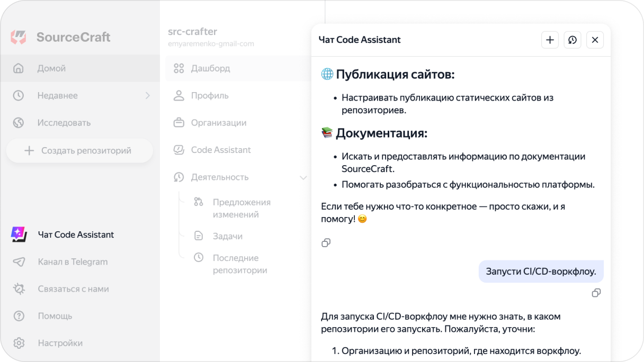The width and height of the screenshot is (644, 362).
Task: Click Создать репозиторий button
Action: (x=79, y=151)
